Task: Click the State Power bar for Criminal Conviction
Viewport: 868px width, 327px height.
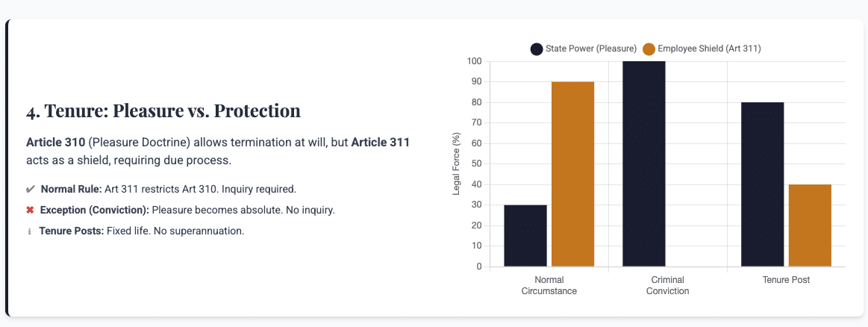Action: 644,163
